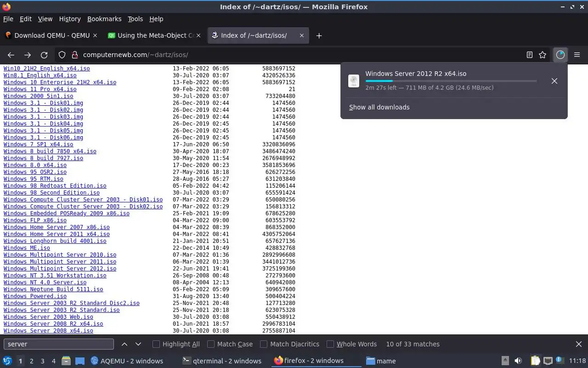Click the 11:18 clock in taskbar

click(x=577, y=361)
